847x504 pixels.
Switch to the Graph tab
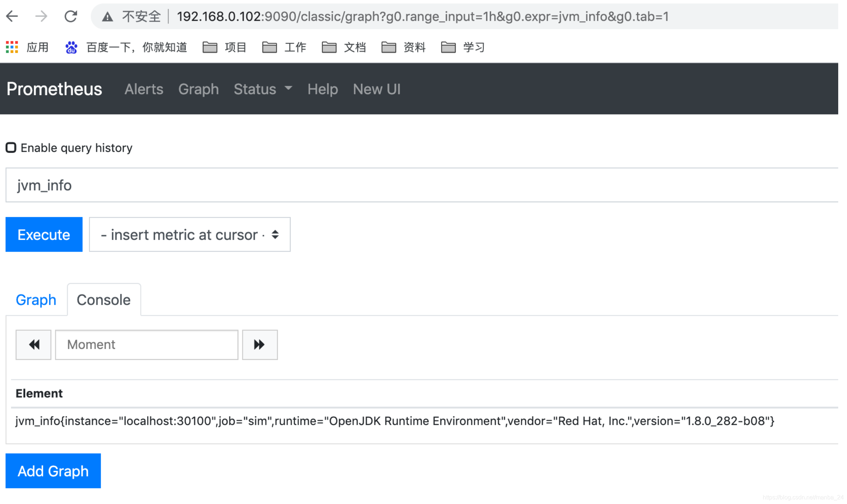(36, 300)
